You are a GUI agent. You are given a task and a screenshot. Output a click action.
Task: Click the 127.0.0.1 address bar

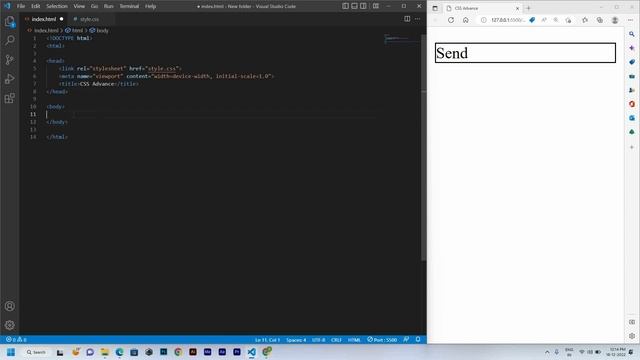coord(508,20)
